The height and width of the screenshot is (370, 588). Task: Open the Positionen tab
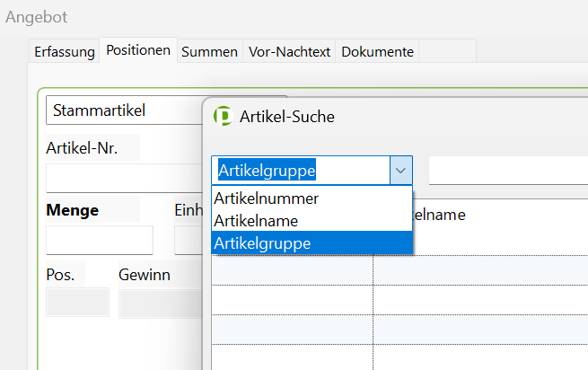[137, 50]
